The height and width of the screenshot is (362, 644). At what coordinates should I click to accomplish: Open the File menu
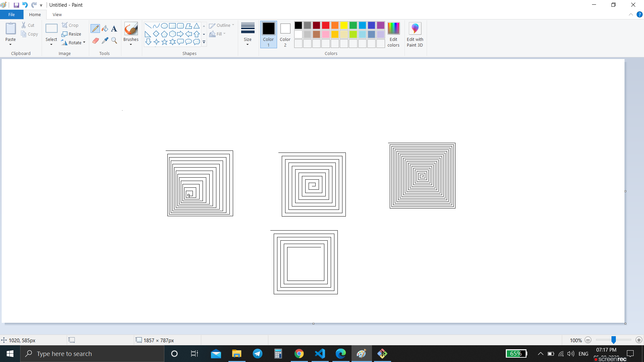tap(11, 14)
